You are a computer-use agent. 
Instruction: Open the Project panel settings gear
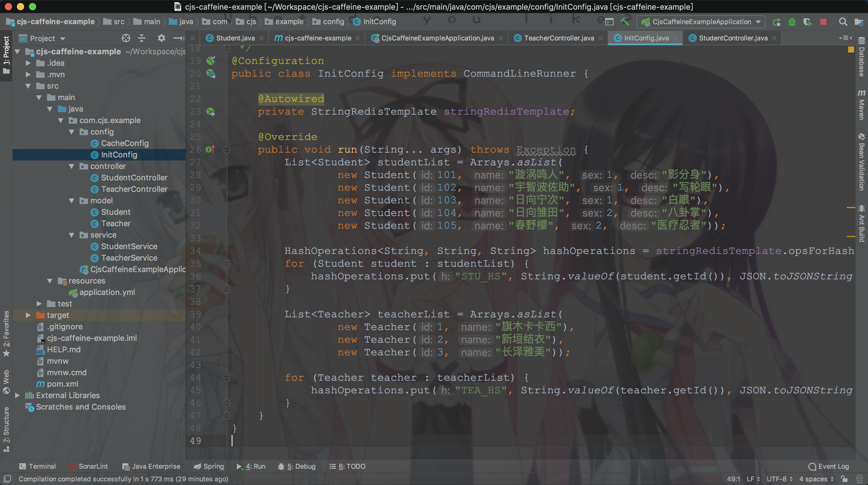coord(162,38)
